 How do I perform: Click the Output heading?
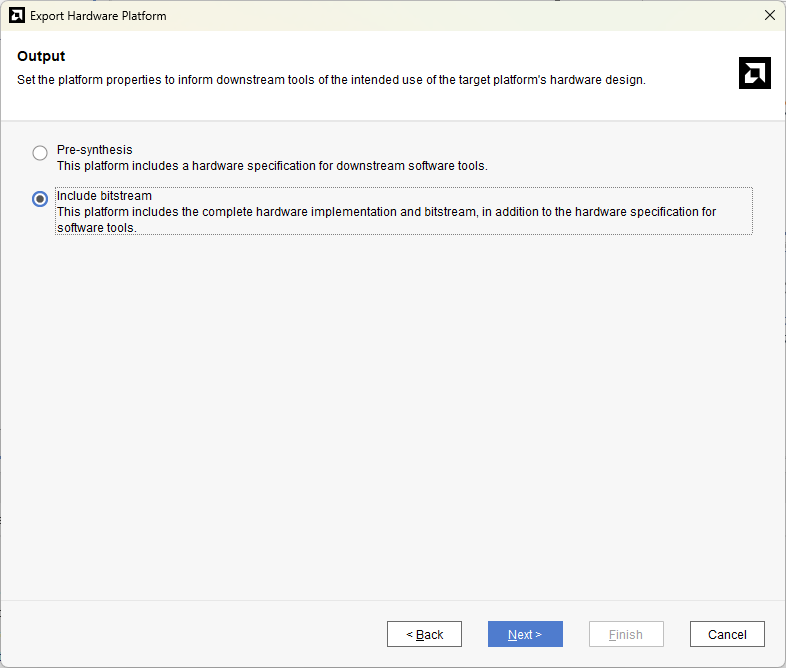pyautogui.click(x=41, y=56)
